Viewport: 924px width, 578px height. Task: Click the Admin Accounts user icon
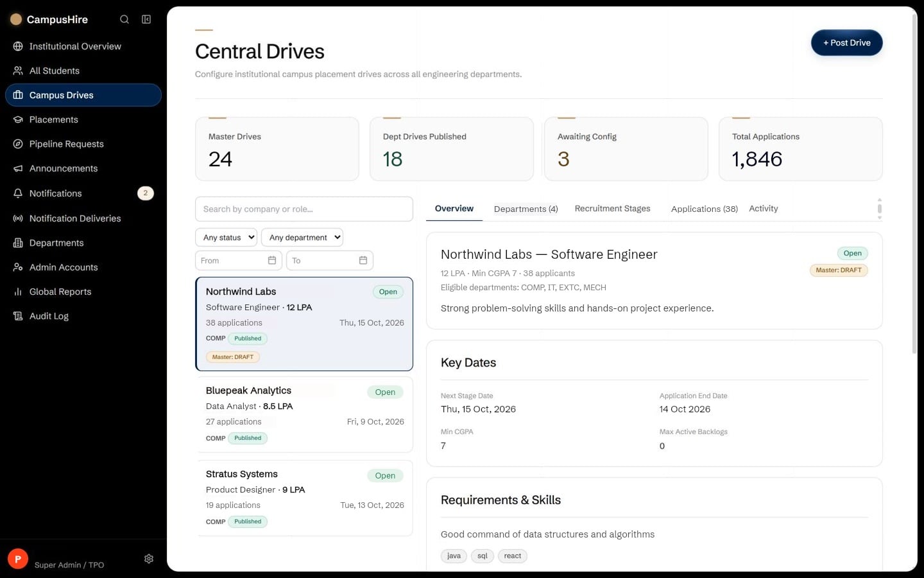18,267
